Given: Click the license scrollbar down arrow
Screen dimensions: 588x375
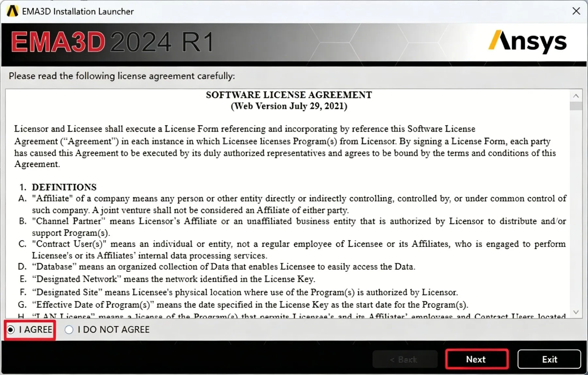Looking at the screenshot, I should 576,312.
